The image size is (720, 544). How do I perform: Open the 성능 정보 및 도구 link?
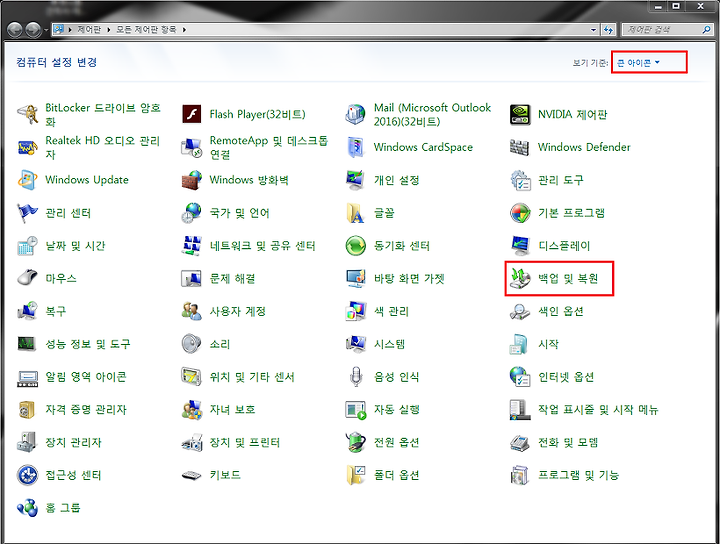pos(88,344)
